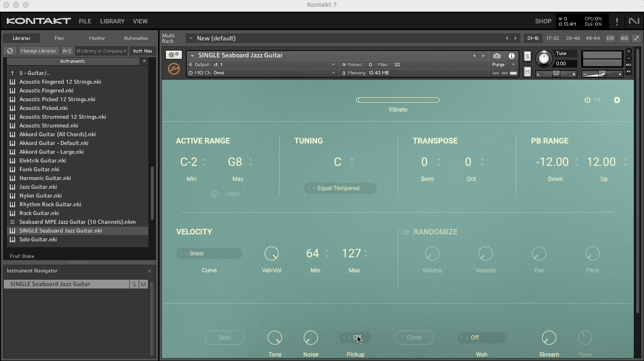Open the LIBRARY menu

tap(112, 21)
